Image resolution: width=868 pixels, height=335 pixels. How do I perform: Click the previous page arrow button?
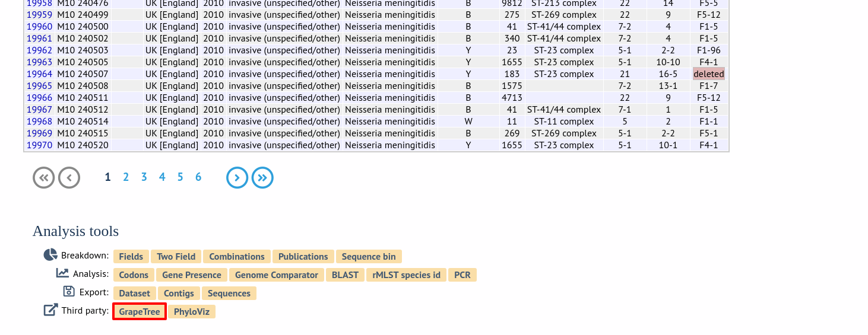tap(69, 177)
